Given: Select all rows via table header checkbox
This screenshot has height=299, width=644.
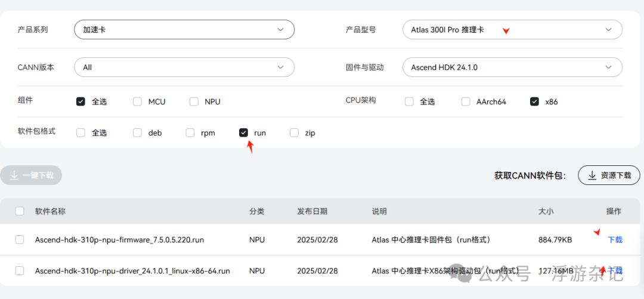Looking at the screenshot, I should coord(20,211).
